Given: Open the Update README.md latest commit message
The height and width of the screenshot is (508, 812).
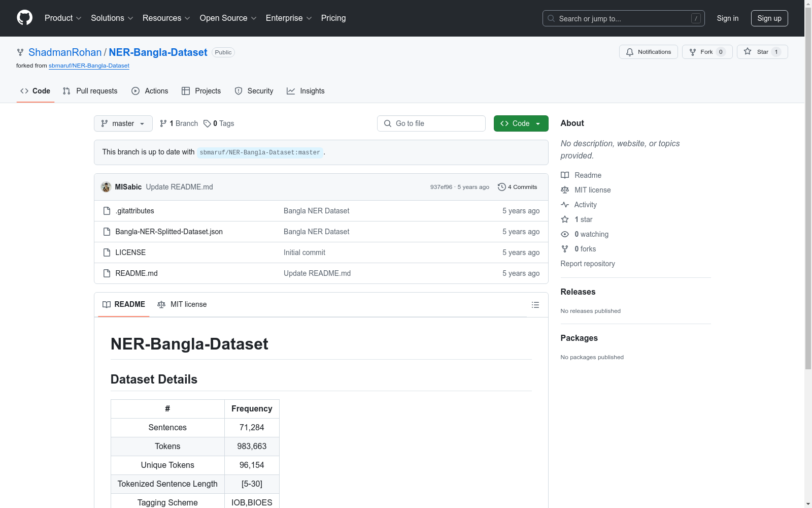Looking at the screenshot, I should [180, 187].
